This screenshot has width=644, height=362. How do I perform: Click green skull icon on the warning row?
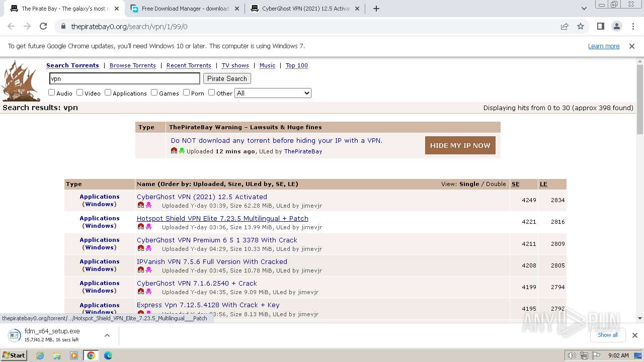182,151
